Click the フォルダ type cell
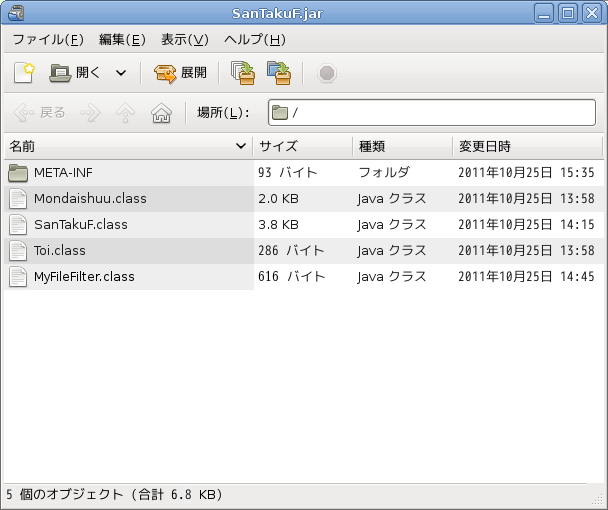Image resolution: width=608 pixels, height=510 pixels. coord(384,173)
